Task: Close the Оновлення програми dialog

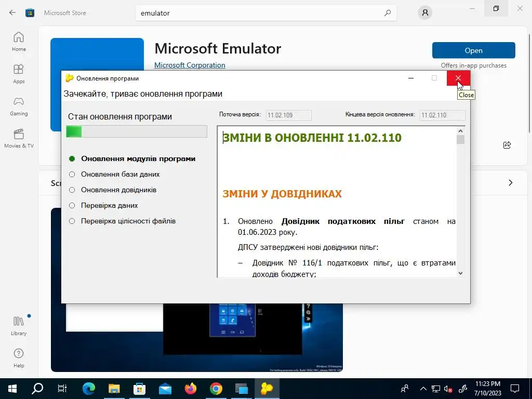Action: [x=458, y=78]
